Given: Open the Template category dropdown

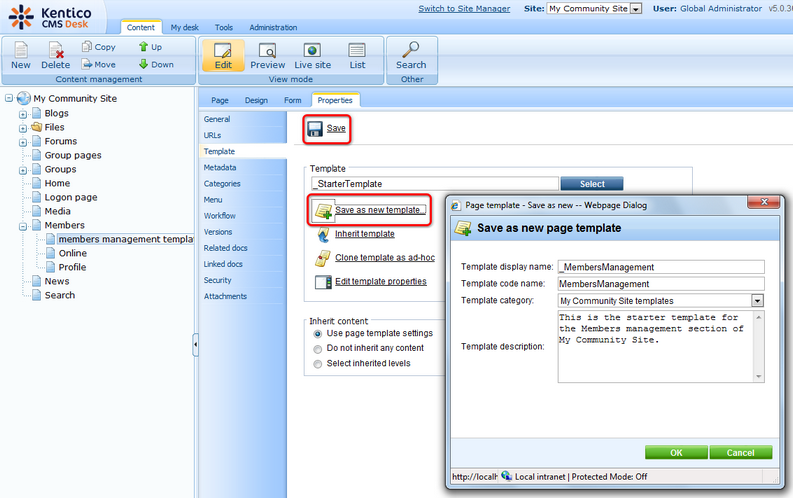Looking at the screenshot, I should 757,300.
